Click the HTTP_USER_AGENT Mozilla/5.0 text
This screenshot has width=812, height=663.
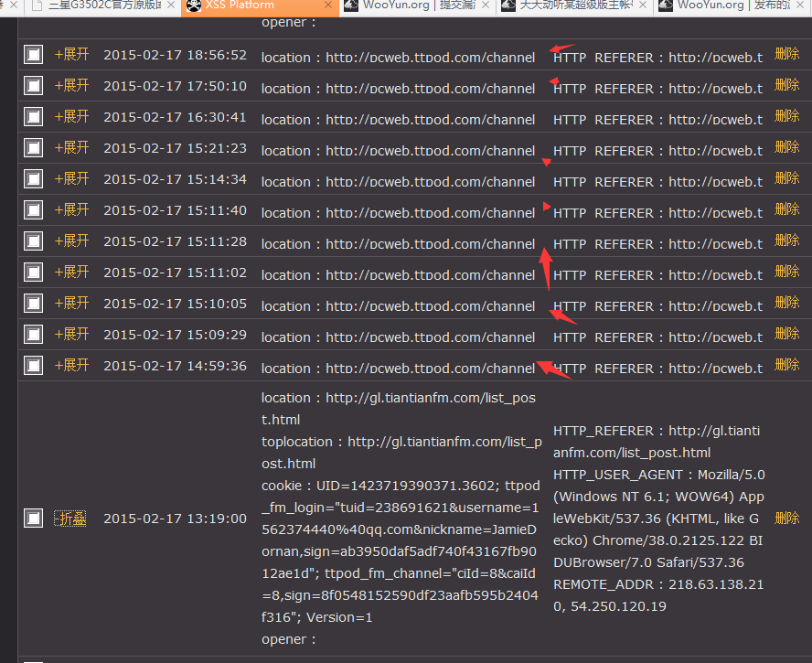[658, 475]
